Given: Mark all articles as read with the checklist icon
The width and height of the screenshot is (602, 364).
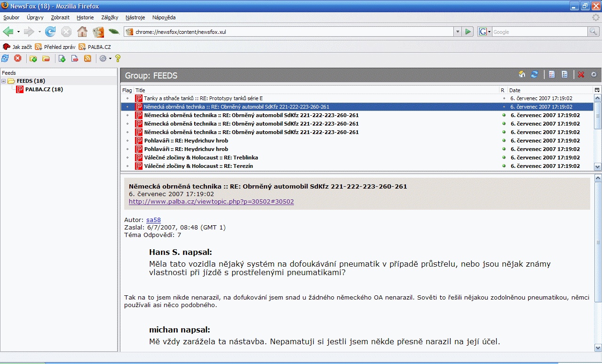Looking at the screenshot, I should (x=552, y=74).
